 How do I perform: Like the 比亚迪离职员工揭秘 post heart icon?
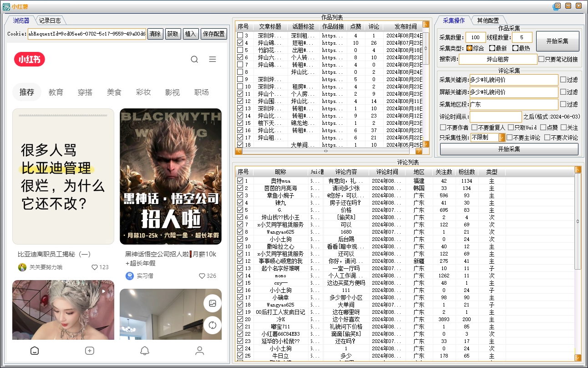(95, 267)
